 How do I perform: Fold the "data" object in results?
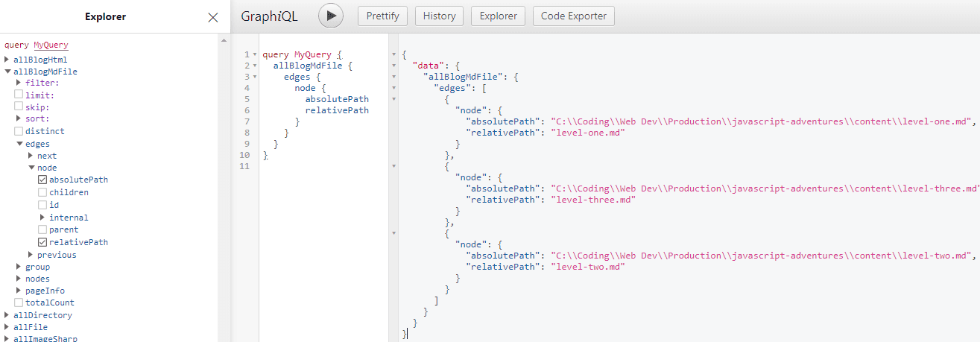pyautogui.click(x=393, y=66)
